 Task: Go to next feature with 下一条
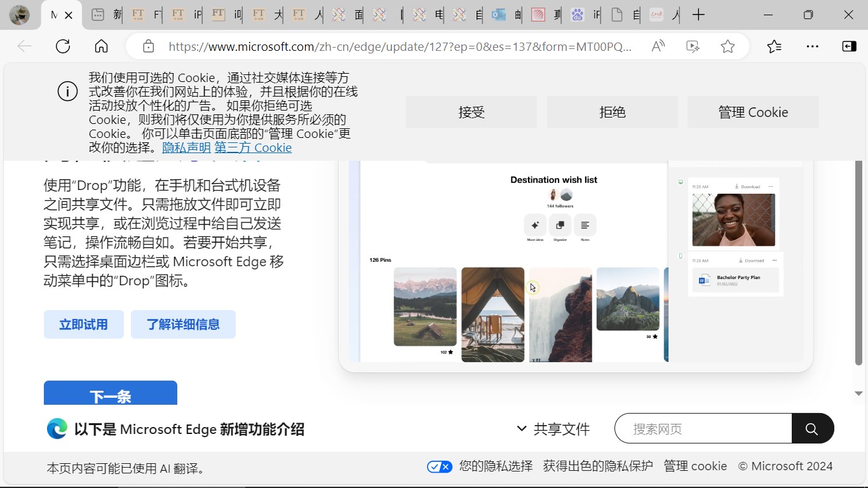point(111,393)
